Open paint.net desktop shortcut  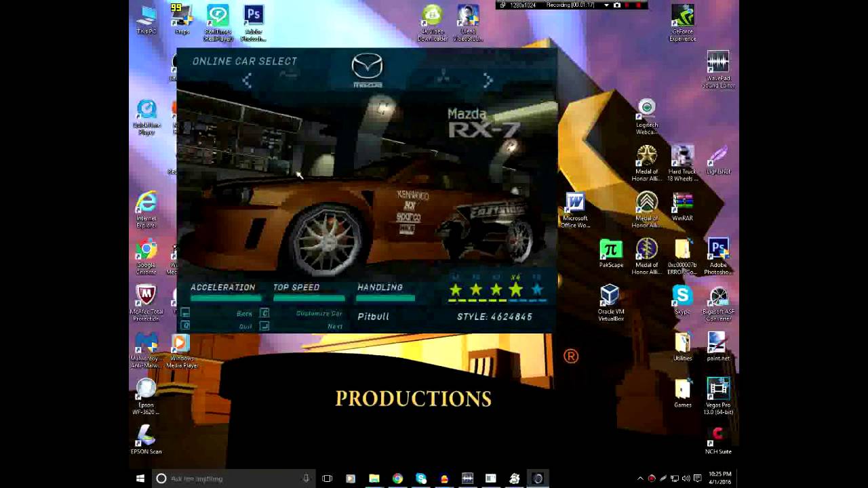pos(718,347)
